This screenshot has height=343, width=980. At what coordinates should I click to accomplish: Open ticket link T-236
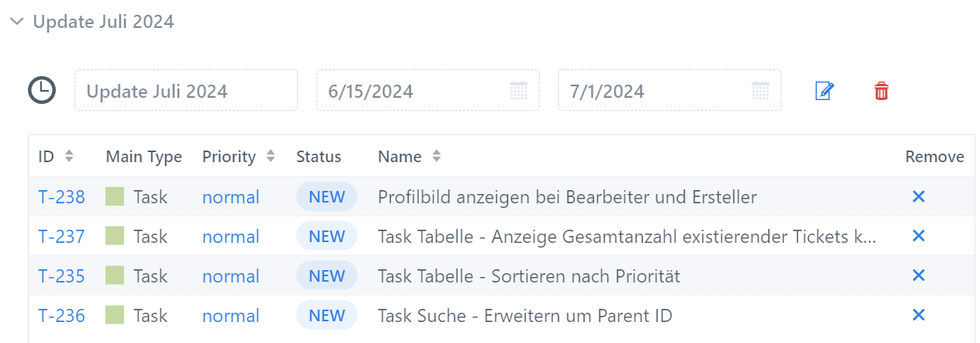click(61, 316)
